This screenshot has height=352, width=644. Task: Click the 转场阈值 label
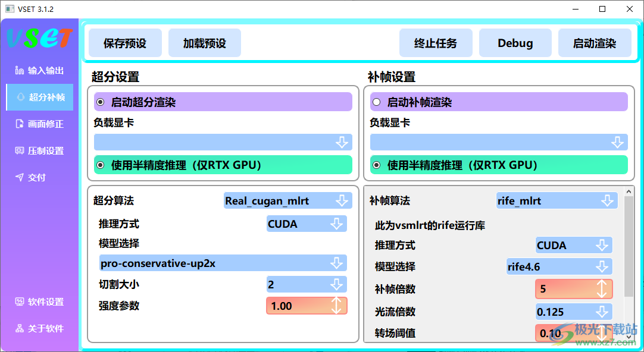click(x=395, y=334)
